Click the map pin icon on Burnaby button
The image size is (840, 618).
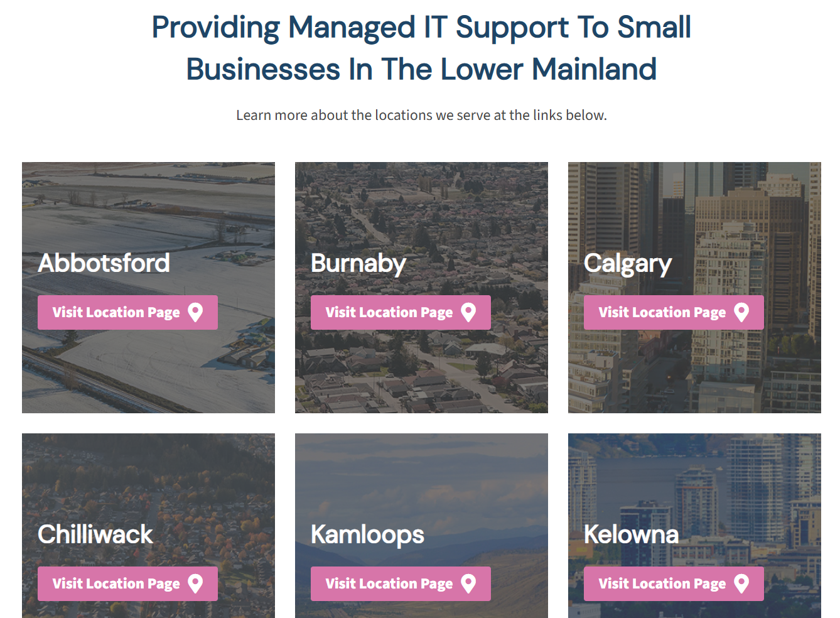click(x=470, y=312)
